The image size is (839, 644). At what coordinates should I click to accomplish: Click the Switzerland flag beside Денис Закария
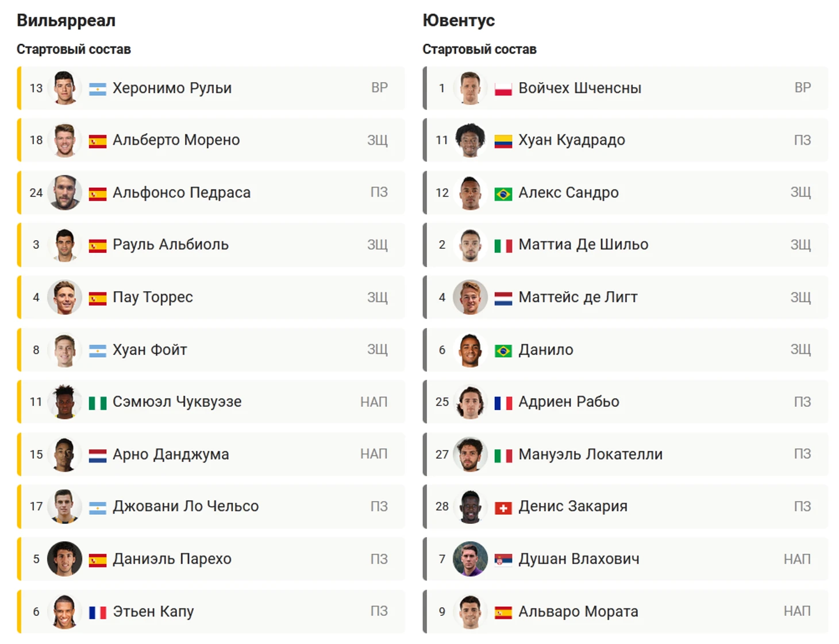[503, 507]
